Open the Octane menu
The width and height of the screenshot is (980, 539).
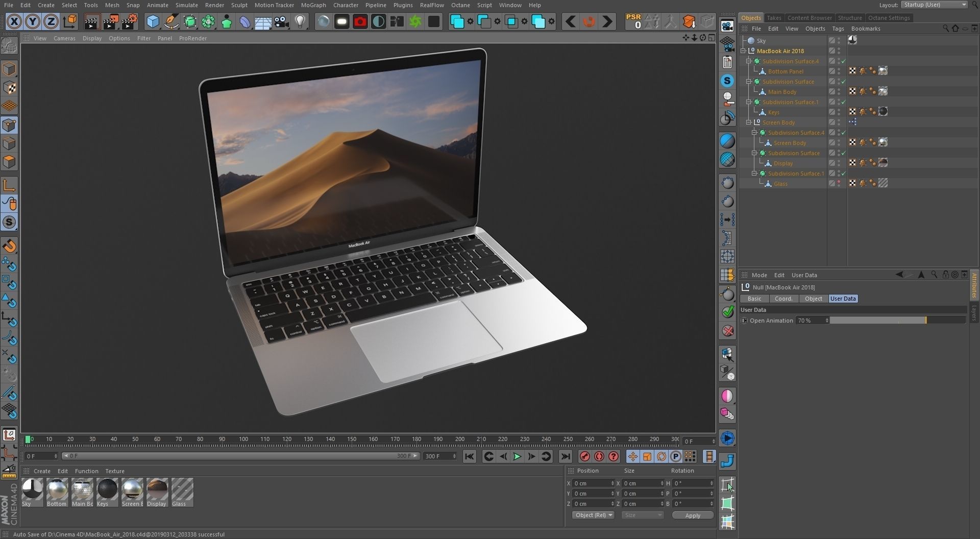pos(460,5)
